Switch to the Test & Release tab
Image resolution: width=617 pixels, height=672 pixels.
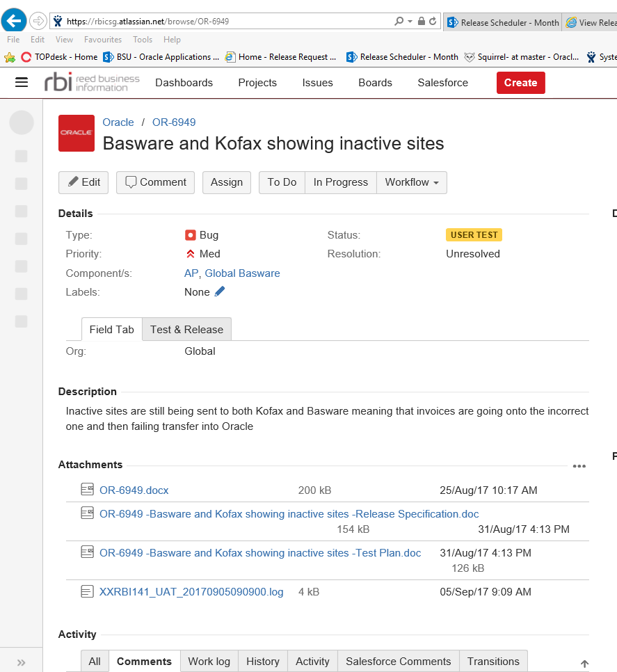tap(187, 329)
